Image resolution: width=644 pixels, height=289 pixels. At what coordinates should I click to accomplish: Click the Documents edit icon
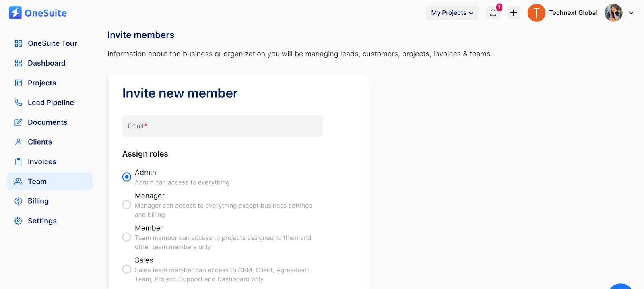tap(18, 122)
